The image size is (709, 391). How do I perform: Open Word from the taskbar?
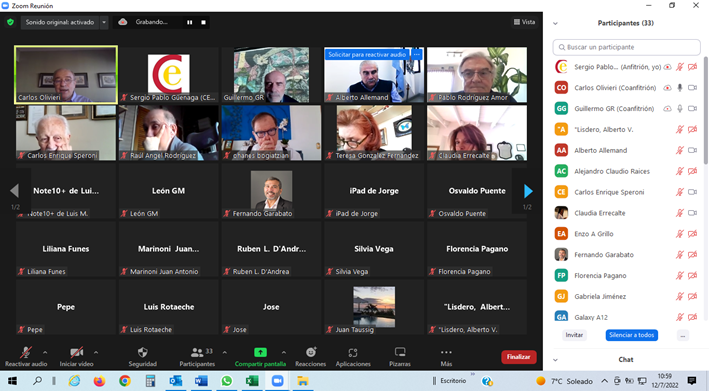201,381
